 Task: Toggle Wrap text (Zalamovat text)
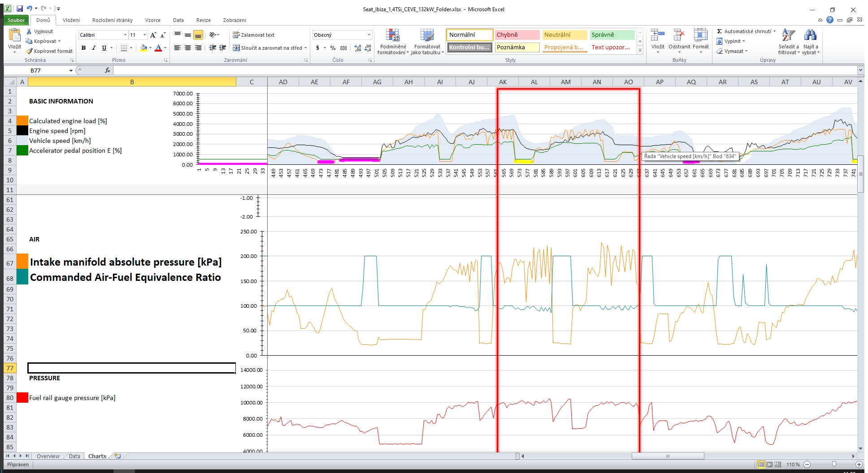pyautogui.click(x=254, y=35)
